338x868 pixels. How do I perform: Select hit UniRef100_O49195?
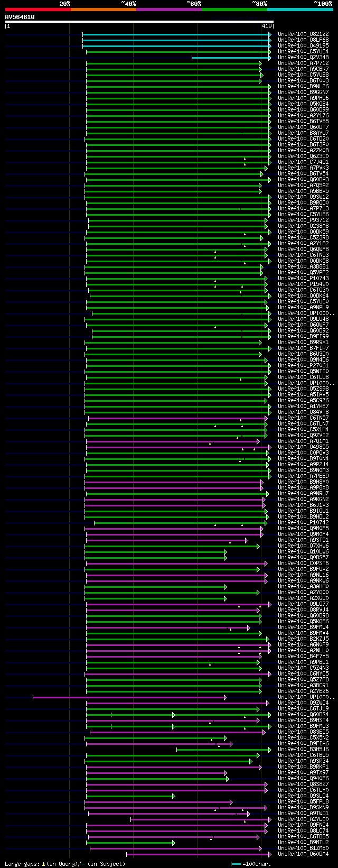(x=303, y=46)
